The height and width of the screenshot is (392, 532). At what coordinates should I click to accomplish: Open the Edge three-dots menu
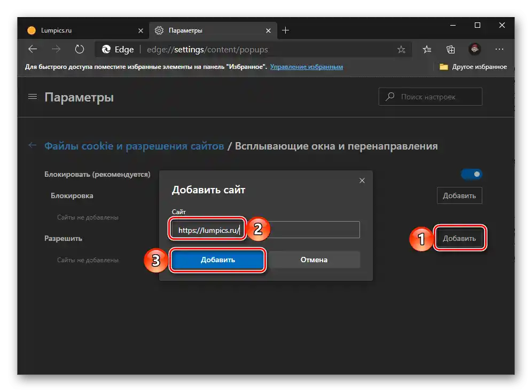tap(499, 50)
